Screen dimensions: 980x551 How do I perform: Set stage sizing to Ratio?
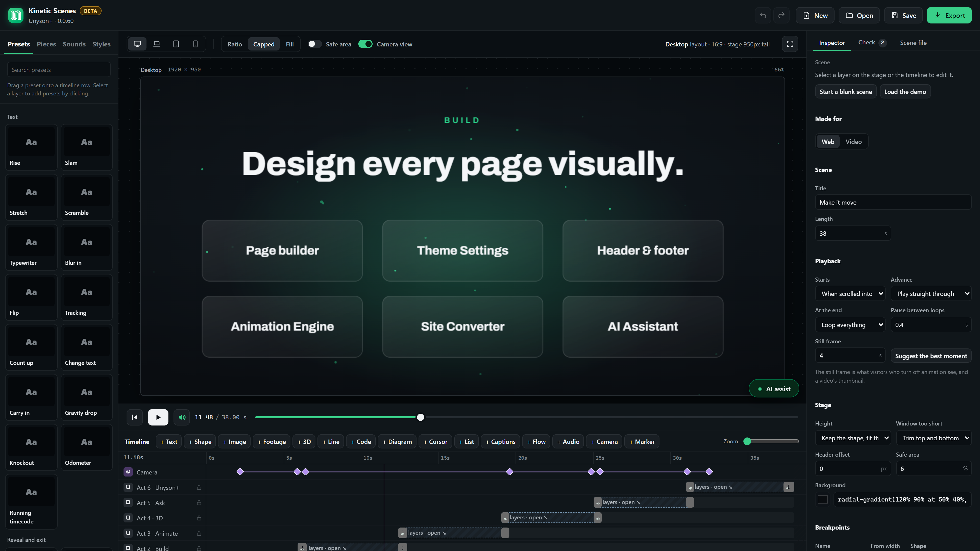click(x=235, y=44)
